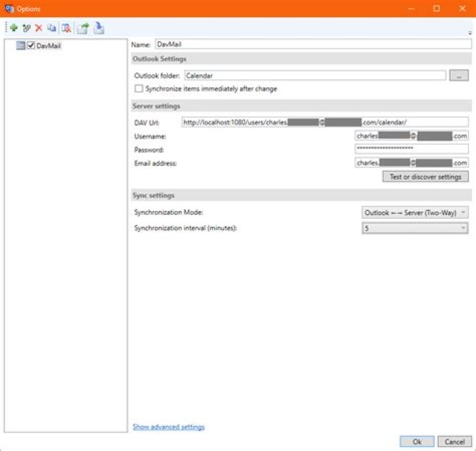Click the Username input field
This screenshot has height=451, width=476.
pos(411,136)
